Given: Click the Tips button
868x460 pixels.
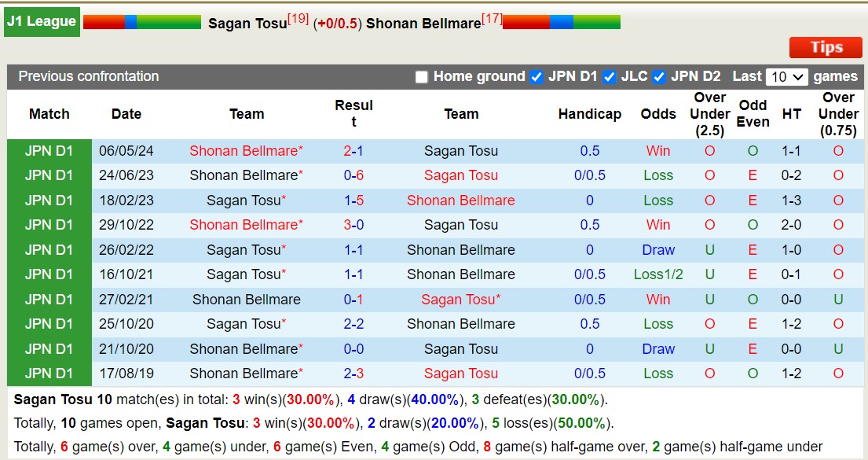Looking at the screenshot, I should (x=825, y=47).
